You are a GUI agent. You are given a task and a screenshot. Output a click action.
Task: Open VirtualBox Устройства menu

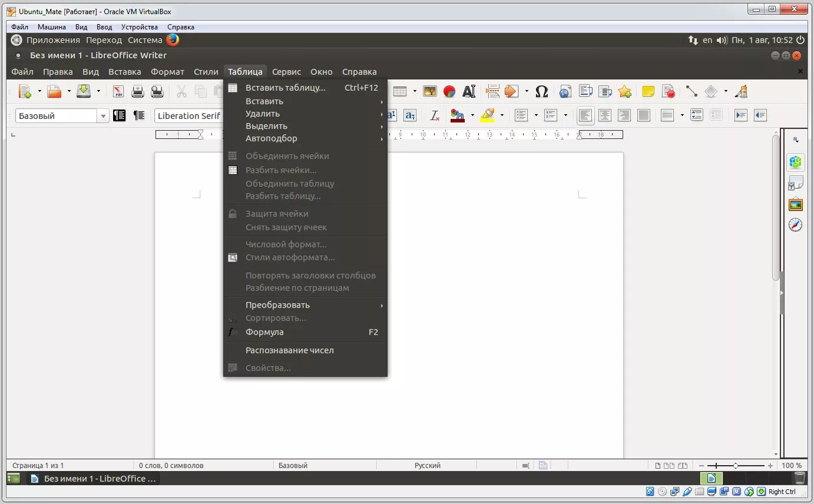point(140,27)
